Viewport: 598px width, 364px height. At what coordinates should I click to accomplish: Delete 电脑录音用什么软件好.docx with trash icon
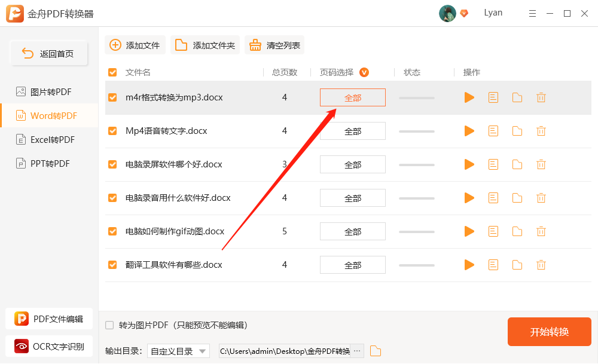[541, 198]
